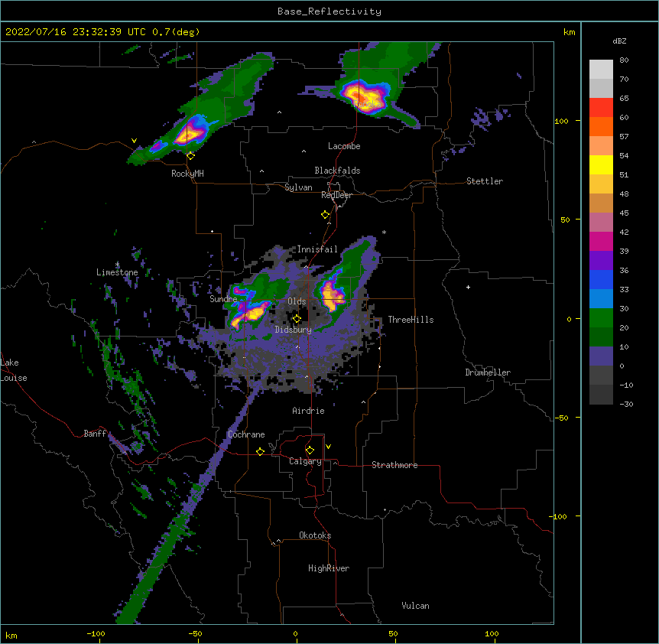Select the Banff map label
Screen dimensions: 659x644
[95, 434]
